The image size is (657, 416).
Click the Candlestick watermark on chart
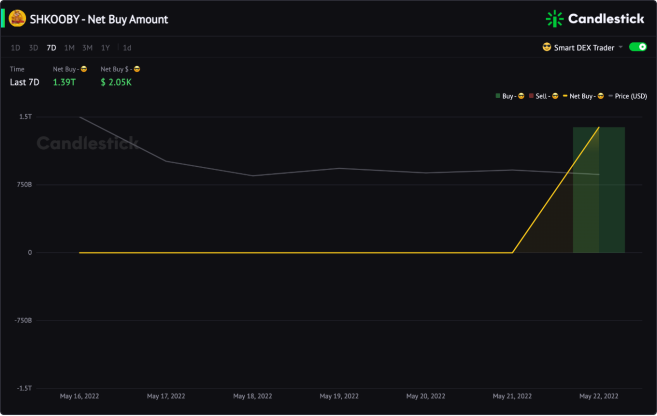click(88, 143)
